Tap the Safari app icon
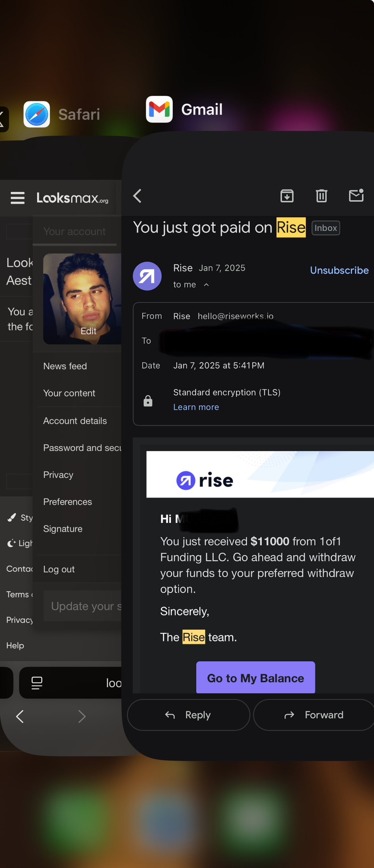The width and height of the screenshot is (374, 868). tap(37, 114)
